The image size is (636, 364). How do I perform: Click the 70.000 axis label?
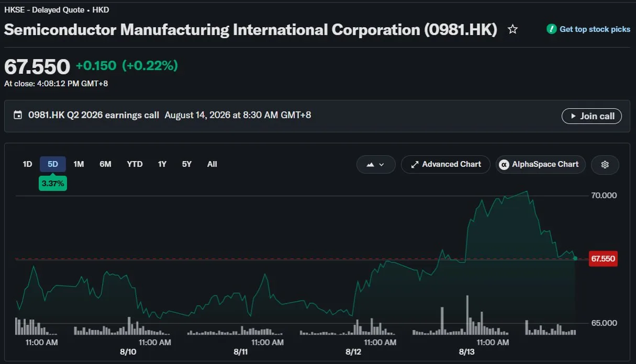click(x=604, y=195)
